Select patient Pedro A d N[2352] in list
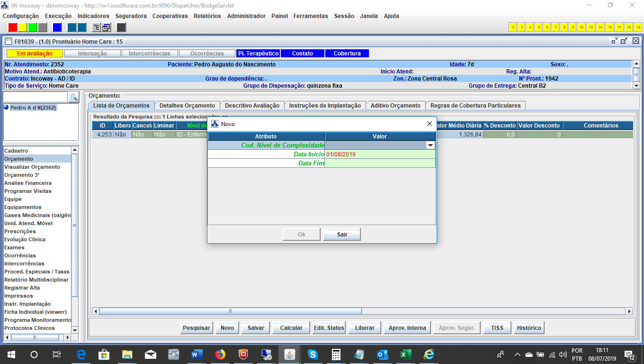The image size is (644, 364). [x=33, y=108]
